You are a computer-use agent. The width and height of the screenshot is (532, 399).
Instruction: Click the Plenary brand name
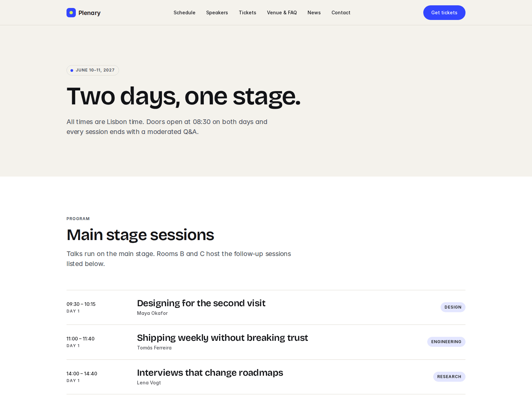(x=89, y=13)
